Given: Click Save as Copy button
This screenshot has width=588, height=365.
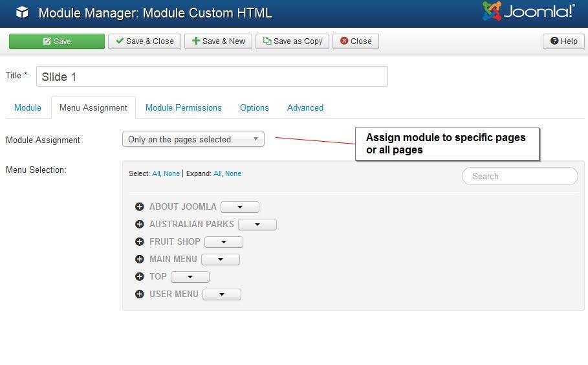Looking at the screenshot, I should coord(292,41).
